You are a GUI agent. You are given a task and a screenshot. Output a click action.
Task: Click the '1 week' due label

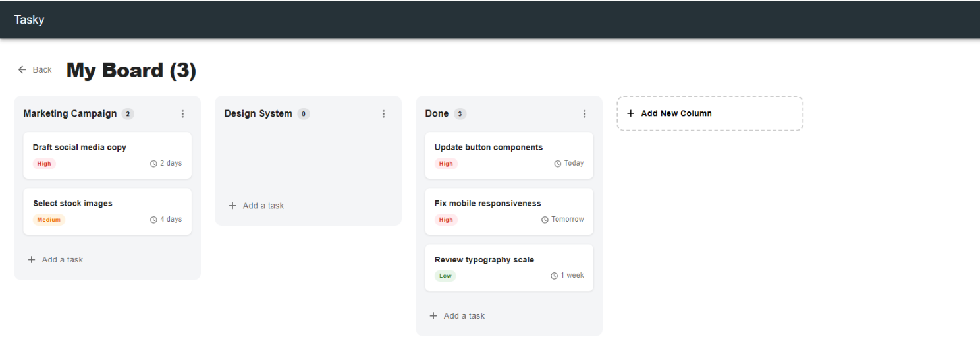(572, 275)
